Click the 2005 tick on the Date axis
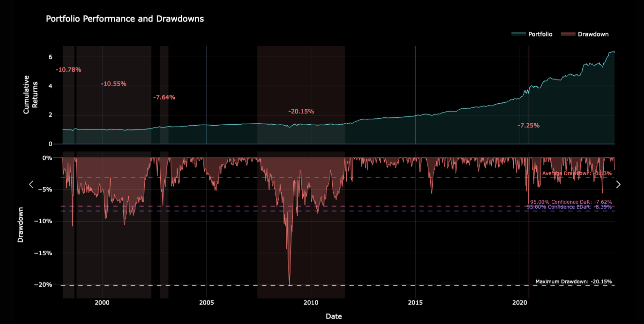The image size is (644, 324). (x=206, y=302)
